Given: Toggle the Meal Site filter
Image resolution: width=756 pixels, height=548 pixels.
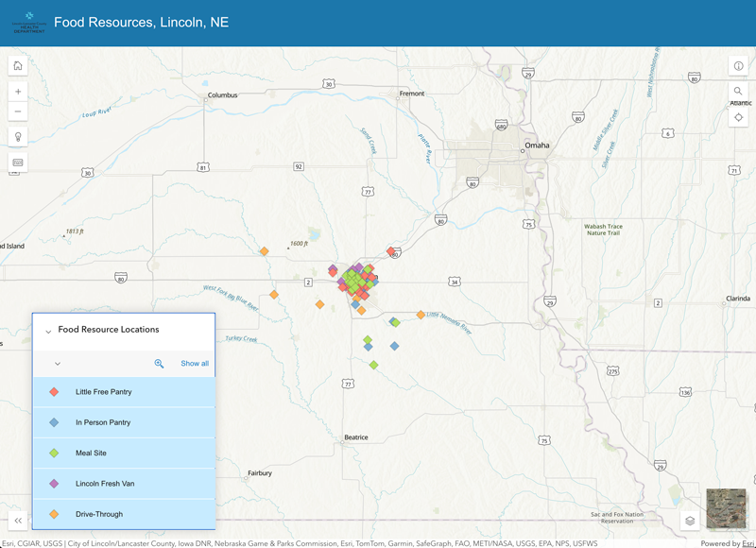Looking at the screenshot, I should [123, 453].
